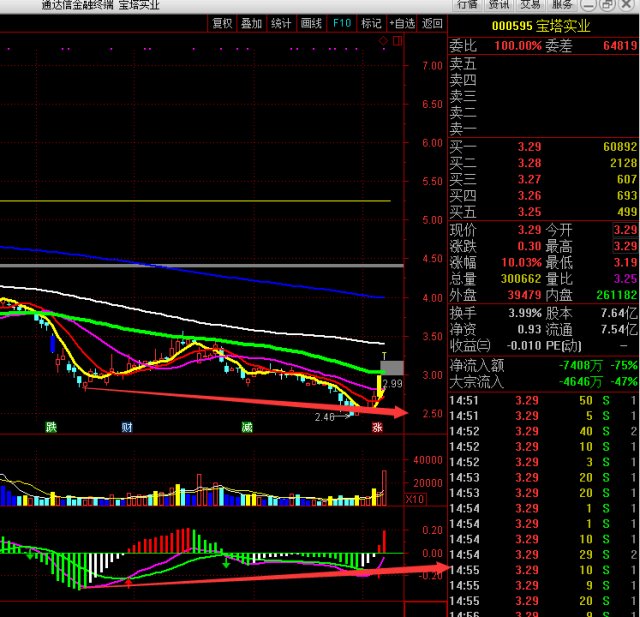Click the 2.40 low price annotation
The height and width of the screenshot is (617, 640).
(x=324, y=417)
